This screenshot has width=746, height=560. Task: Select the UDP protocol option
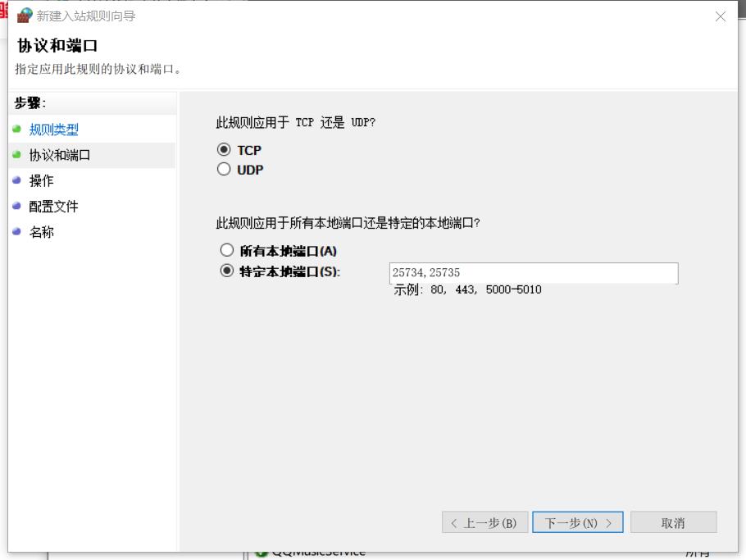tap(224, 170)
